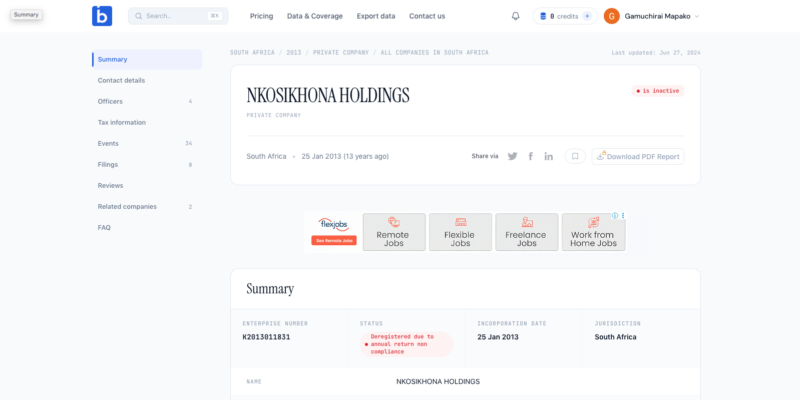
Task: Open Data & Coverage page
Action: [x=314, y=16]
